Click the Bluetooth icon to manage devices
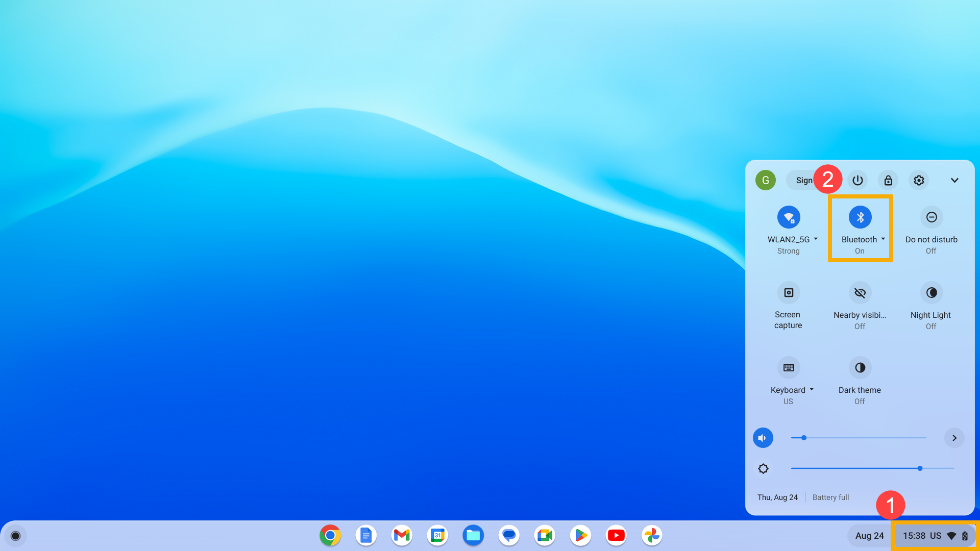 pos(860,217)
